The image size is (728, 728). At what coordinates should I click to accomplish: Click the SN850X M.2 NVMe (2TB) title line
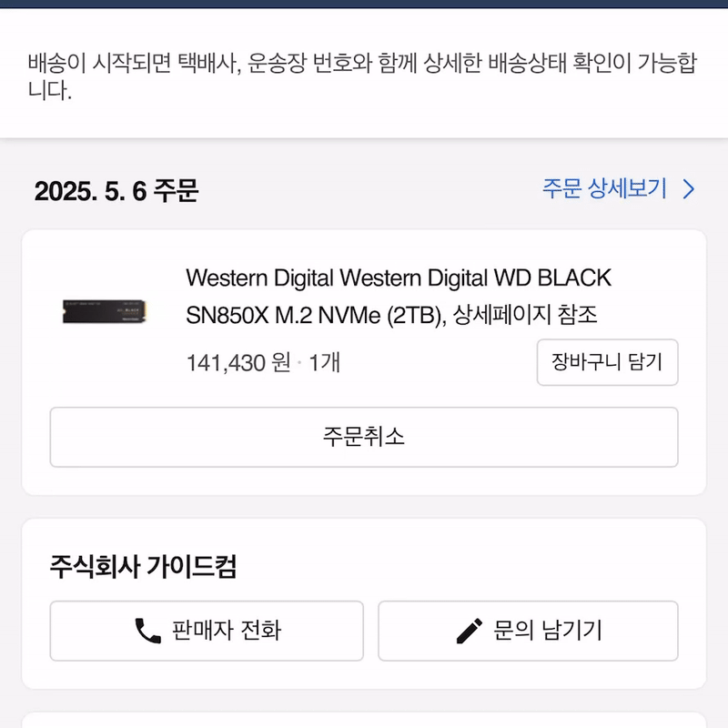[x=315, y=316]
